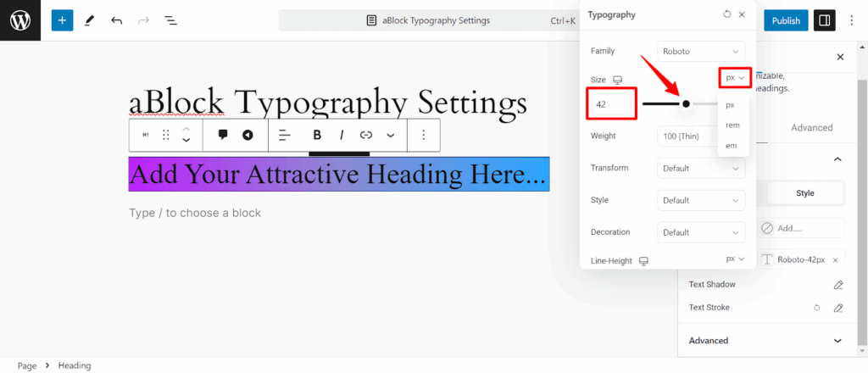The width and height of the screenshot is (868, 373).
Task: Open the block toolbar three-dot options
Action: 424,135
